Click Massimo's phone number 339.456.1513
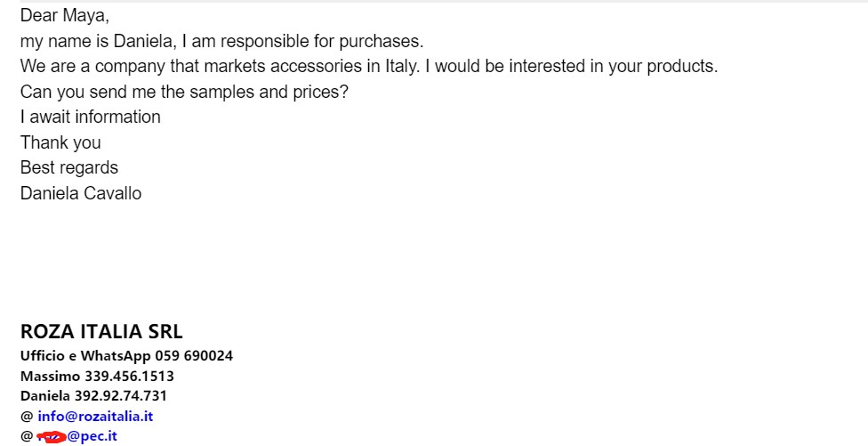Image resolution: width=868 pixels, height=446 pixels. click(x=129, y=377)
